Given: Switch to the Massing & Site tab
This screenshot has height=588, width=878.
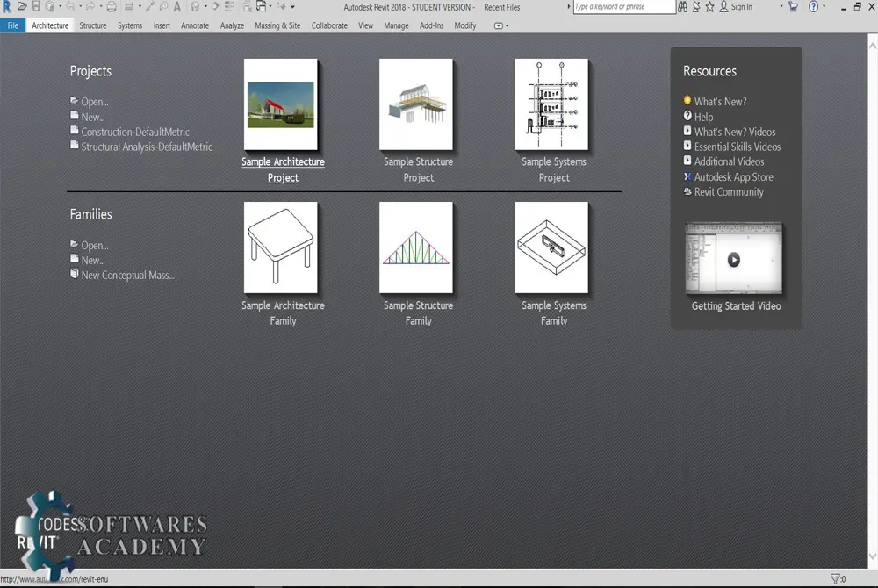Looking at the screenshot, I should 277,25.
